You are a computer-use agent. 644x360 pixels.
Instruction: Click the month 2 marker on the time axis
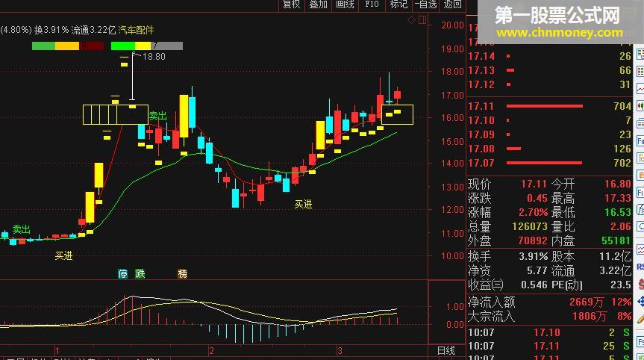pos(211,351)
